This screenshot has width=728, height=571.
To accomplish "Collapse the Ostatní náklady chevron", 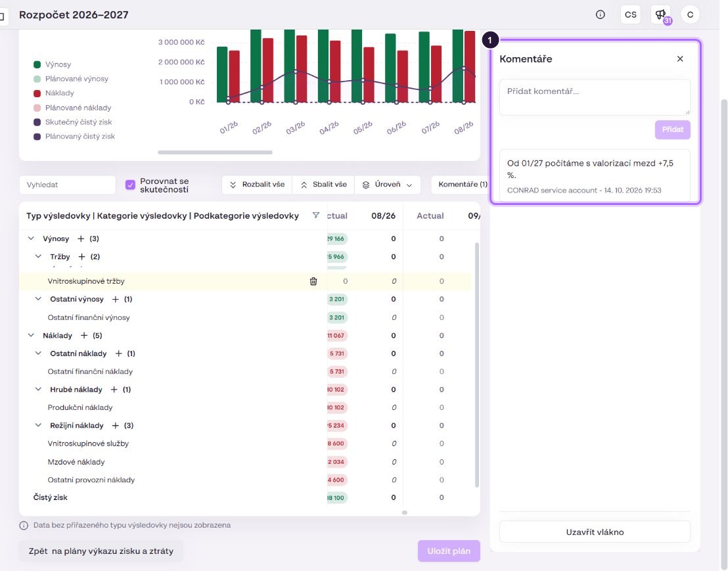I will tap(39, 354).
